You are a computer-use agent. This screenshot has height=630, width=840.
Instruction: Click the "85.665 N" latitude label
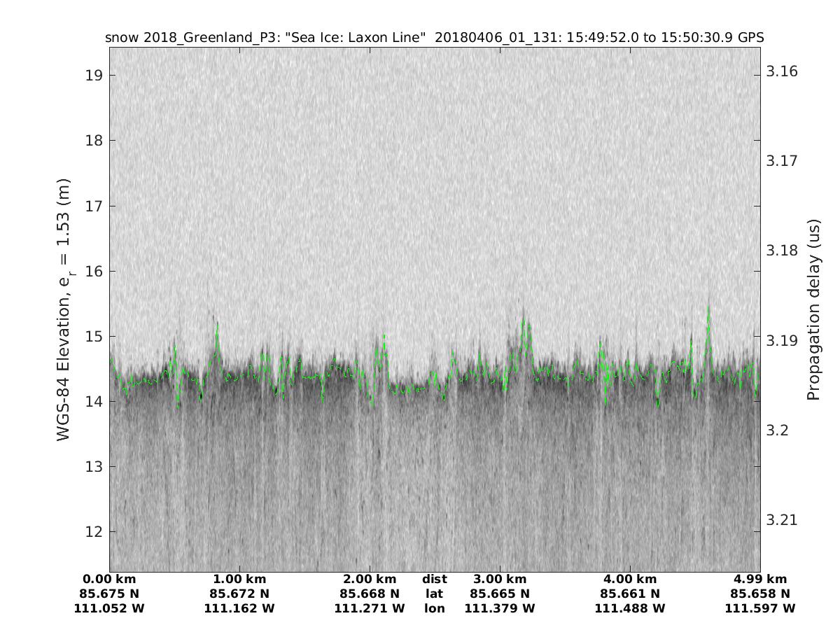500,594
